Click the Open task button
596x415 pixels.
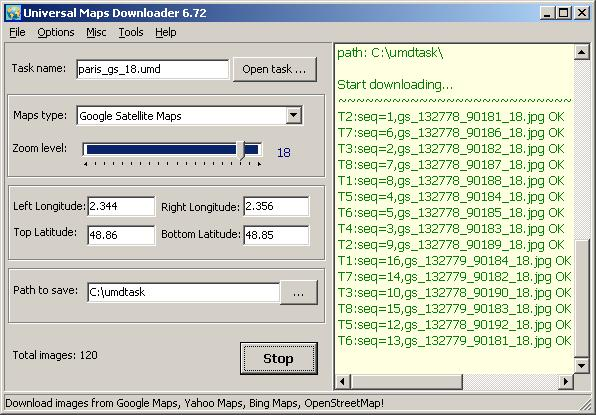[x=275, y=69]
